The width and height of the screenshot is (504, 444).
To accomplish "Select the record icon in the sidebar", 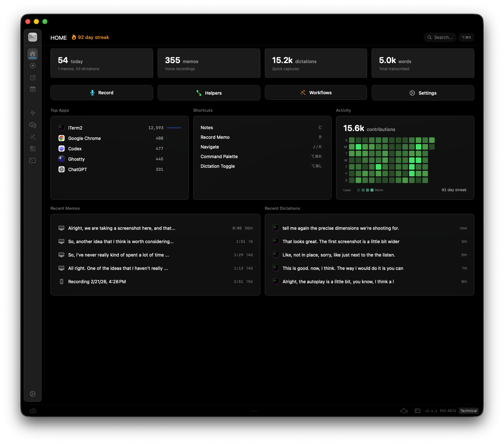I will (33, 65).
